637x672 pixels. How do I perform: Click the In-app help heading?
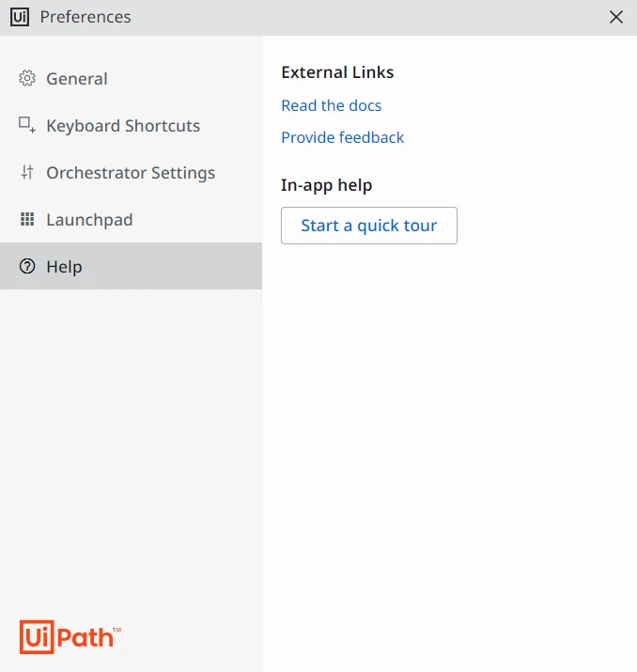(326, 185)
